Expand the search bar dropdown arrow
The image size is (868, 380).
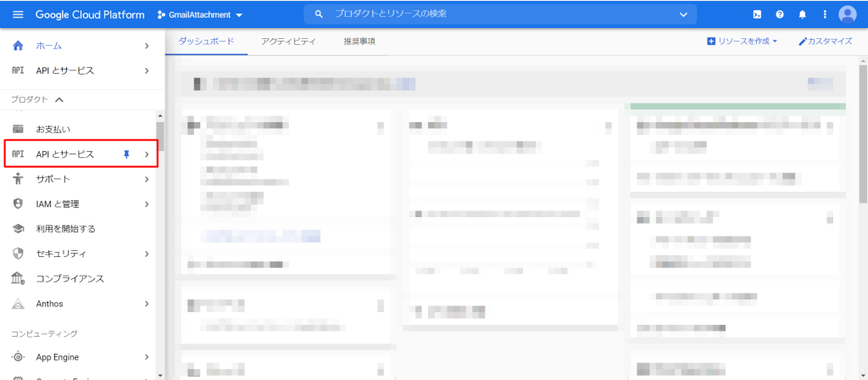pyautogui.click(x=683, y=15)
